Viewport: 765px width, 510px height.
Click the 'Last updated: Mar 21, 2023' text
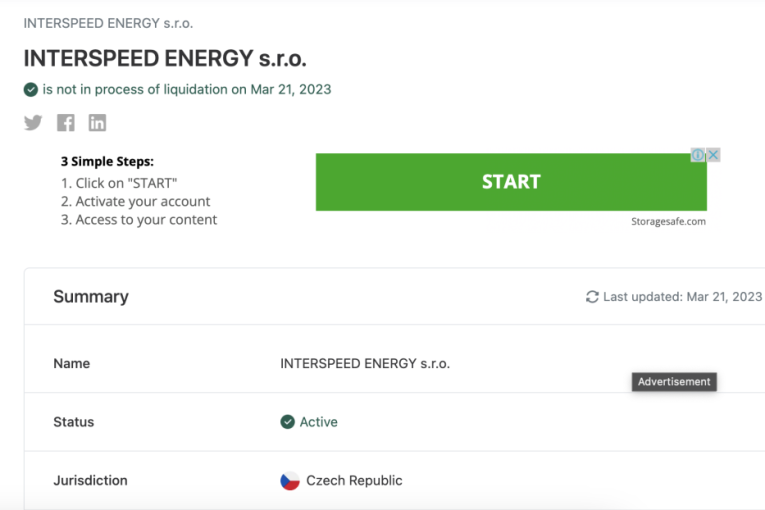tap(682, 297)
